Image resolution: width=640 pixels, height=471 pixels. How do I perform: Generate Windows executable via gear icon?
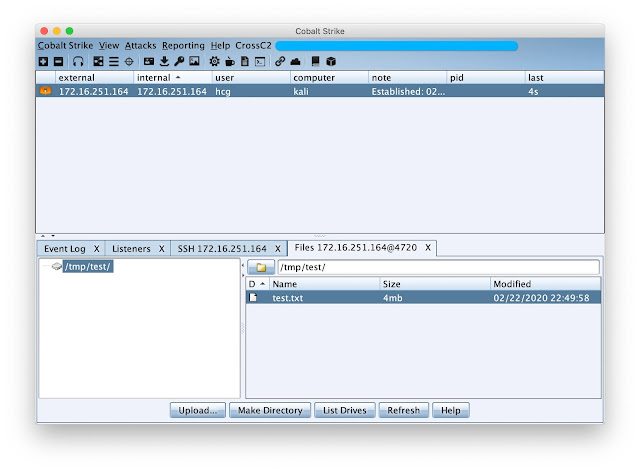point(214,62)
